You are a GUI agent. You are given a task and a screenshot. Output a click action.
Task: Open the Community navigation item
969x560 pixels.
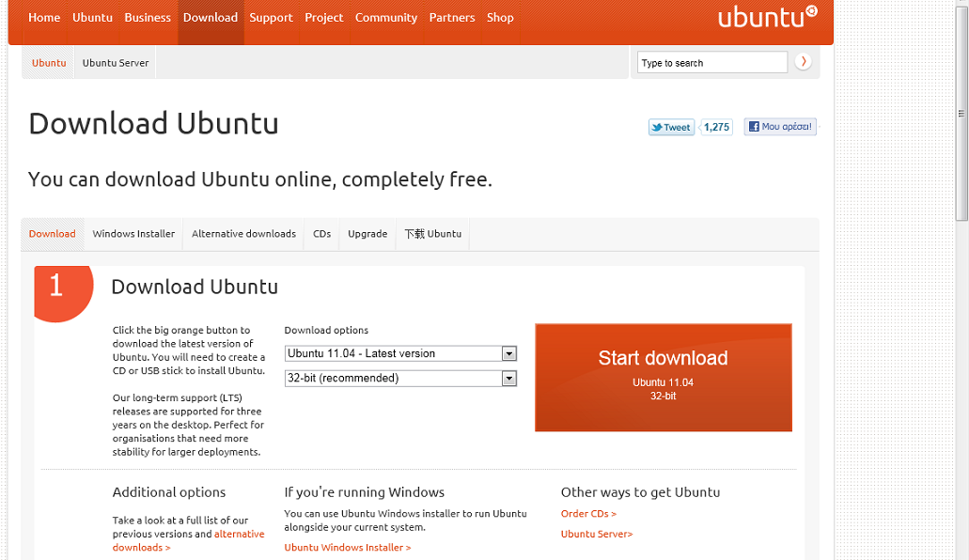coord(386,18)
